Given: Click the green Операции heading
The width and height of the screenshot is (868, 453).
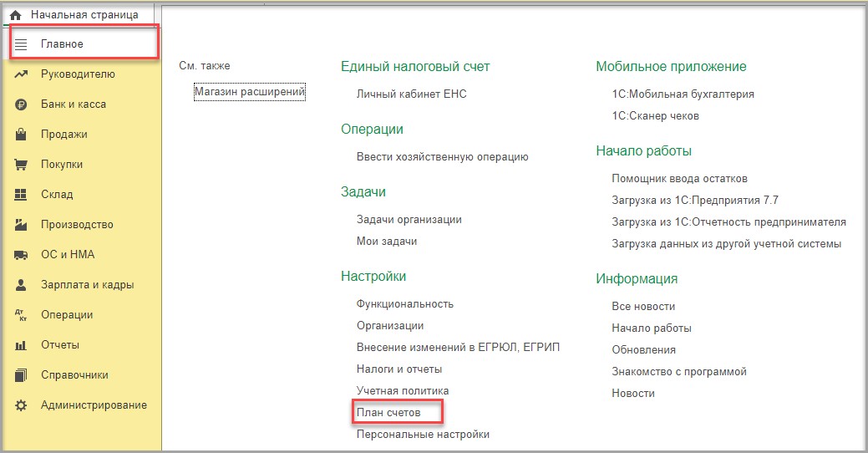Looking at the screenshot, I should point(372,129).
